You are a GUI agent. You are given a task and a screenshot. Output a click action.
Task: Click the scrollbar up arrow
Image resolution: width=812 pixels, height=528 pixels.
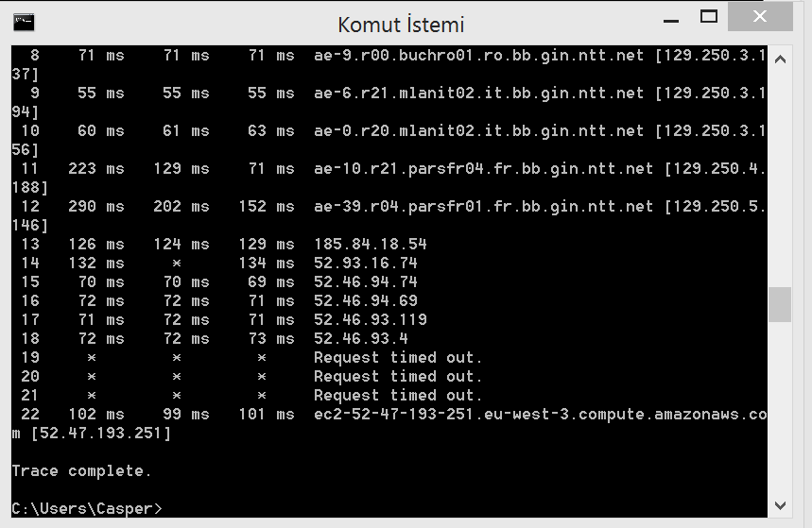[781, 60]
